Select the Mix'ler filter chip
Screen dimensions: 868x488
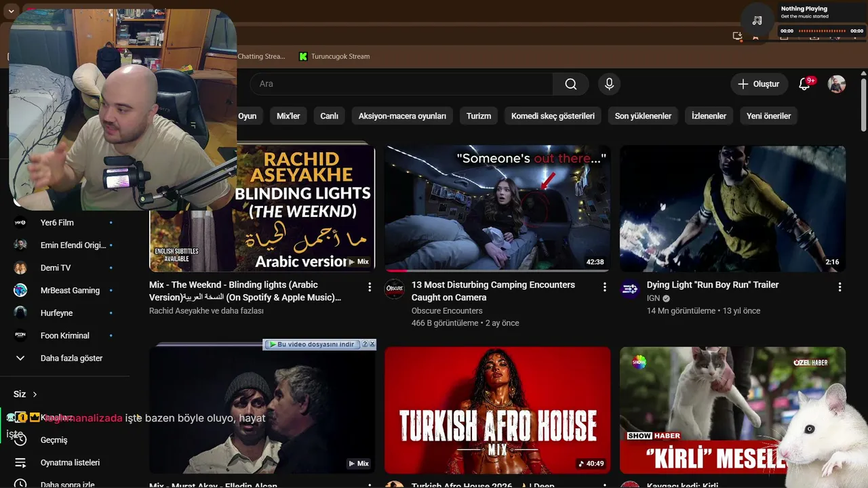coord(288,116)
